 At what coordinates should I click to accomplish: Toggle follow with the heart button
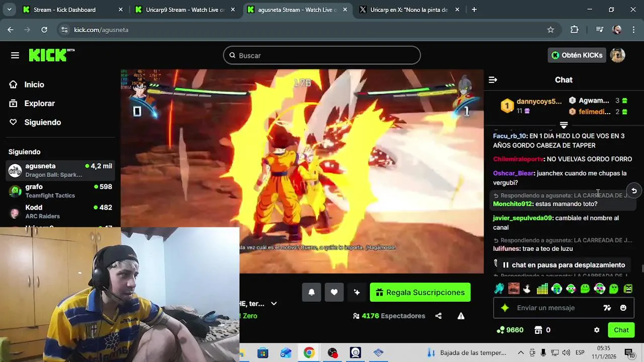334,293
